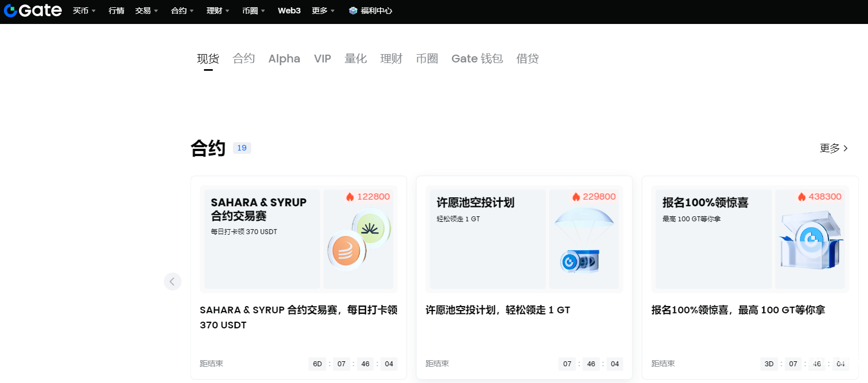Image resolution: width=868 pixels, height=383 pixels.
Task: Switch to the VIP tab
Action: point(323,59)
